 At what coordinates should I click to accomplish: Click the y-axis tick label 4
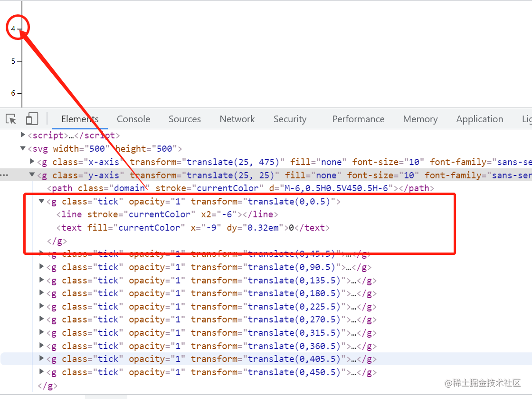point(13,29)
